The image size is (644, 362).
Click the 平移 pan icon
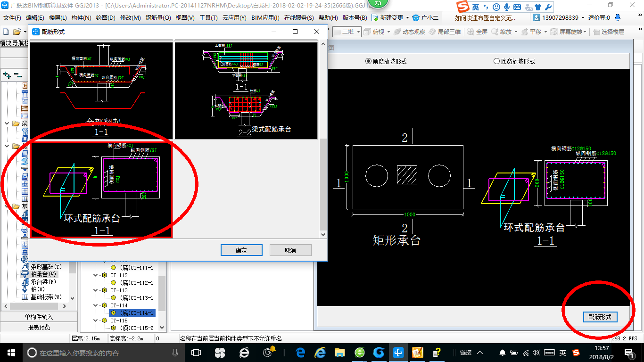(x=525, y=32)
